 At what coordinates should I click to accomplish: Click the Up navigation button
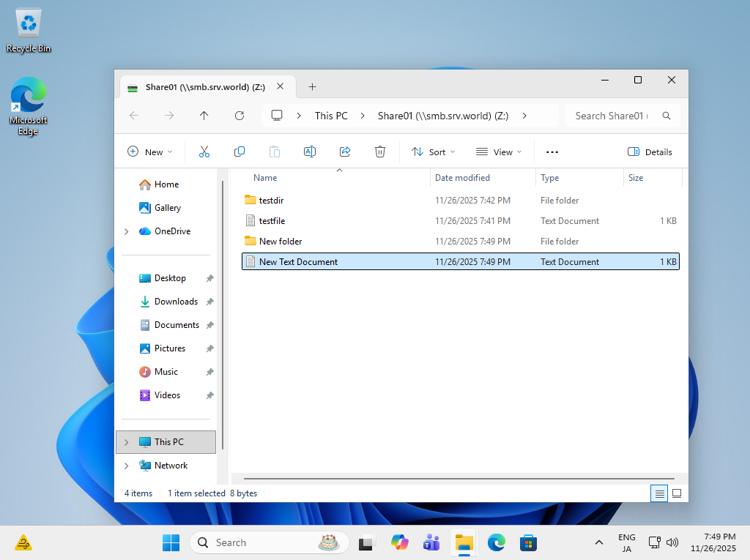[x=204, y=115]
